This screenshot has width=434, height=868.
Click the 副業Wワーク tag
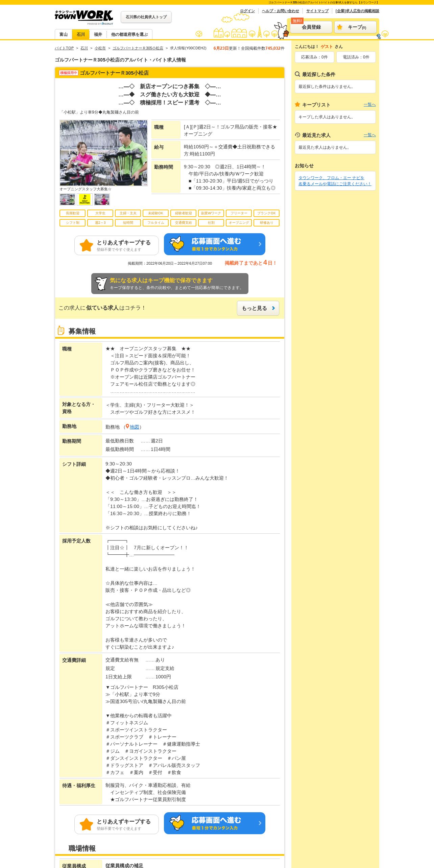211,213
